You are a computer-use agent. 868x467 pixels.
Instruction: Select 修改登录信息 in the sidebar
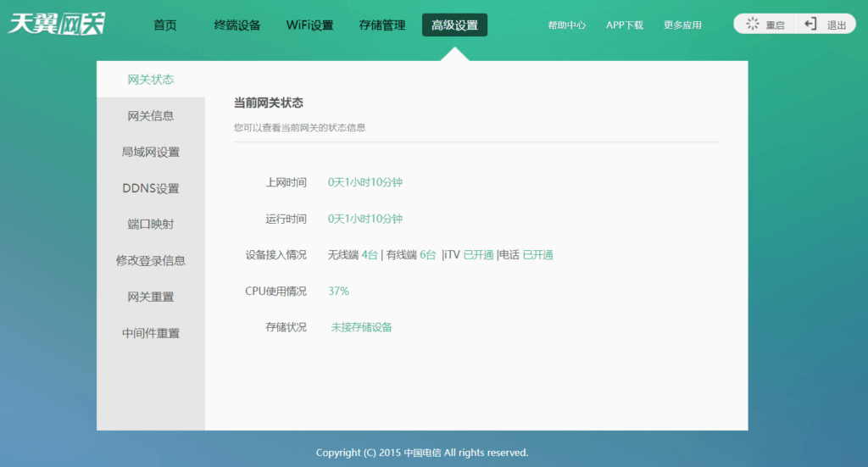pyautogui.click(x=151, y=261)
